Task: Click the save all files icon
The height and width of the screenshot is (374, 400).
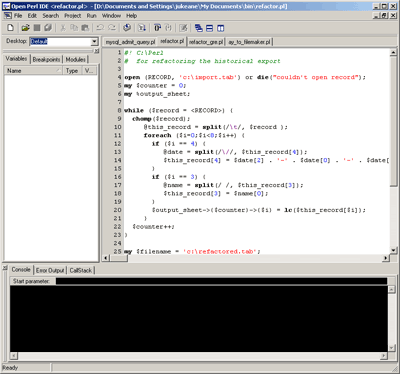Action: (x=48, y=28)
